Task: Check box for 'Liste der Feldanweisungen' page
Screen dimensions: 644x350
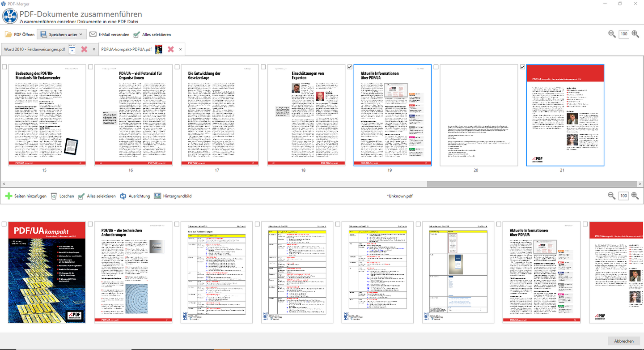Action: pyautogui.click(x=177, y=224)
